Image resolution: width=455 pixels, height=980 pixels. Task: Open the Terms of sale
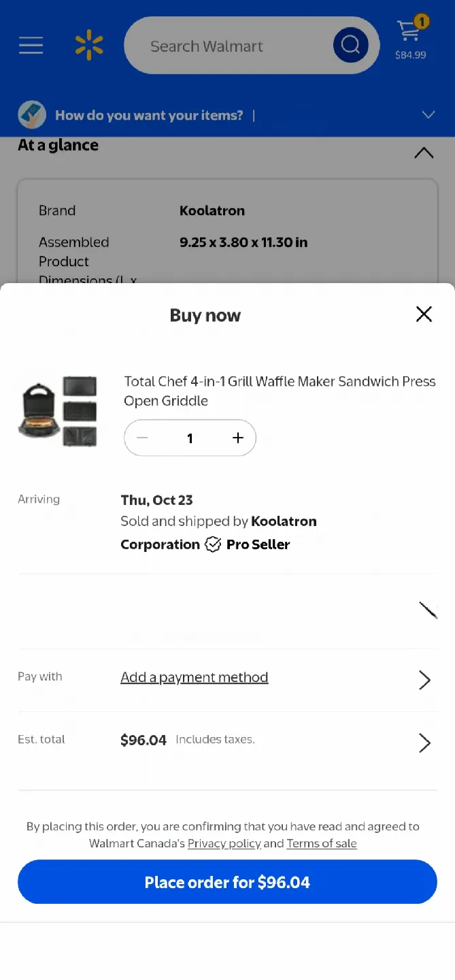(x=321, y=843)
